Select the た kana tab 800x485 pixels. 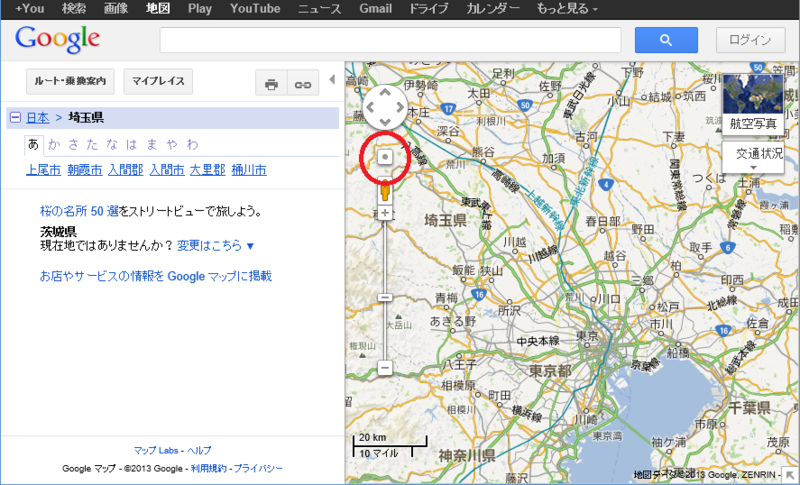click(92, 145)
